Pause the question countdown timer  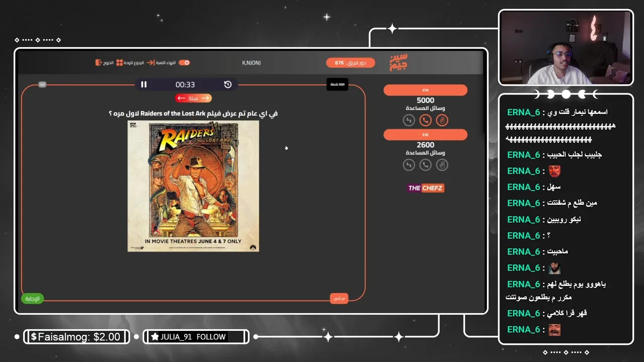coord(144,84)
